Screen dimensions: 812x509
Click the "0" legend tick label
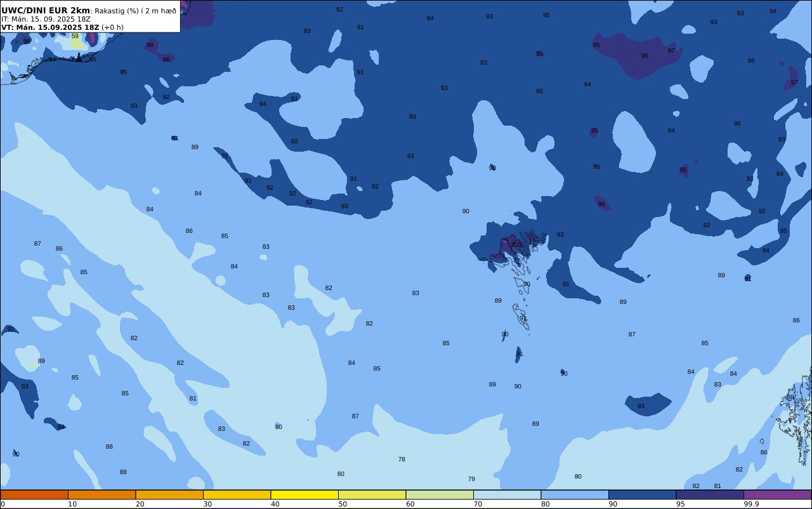click(x=3, y=504)
